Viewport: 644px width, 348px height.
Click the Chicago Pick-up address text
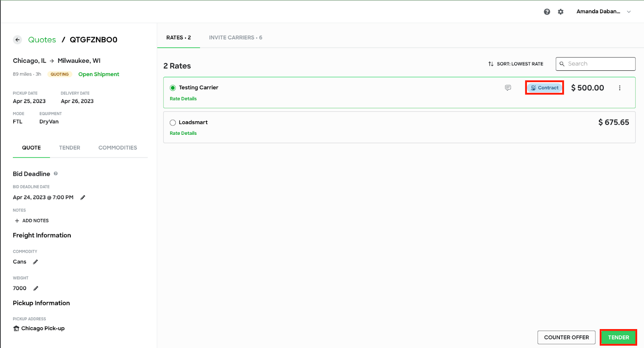(43, 329)
